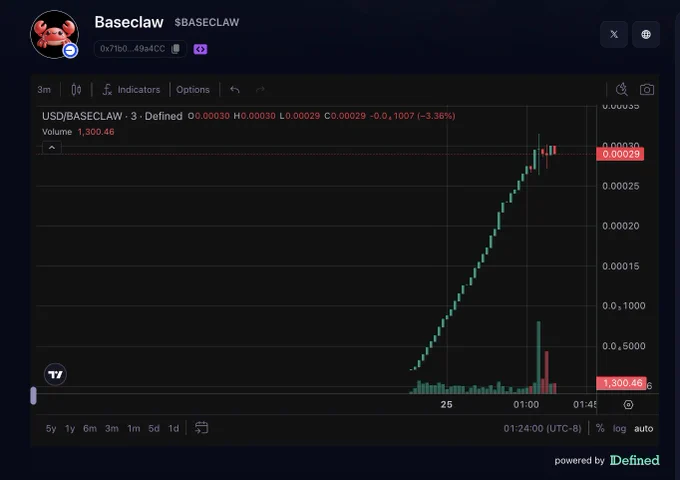Select the 6m date range
The height and width of the screenshot is (480, 680).
click(x=90, y=428)
